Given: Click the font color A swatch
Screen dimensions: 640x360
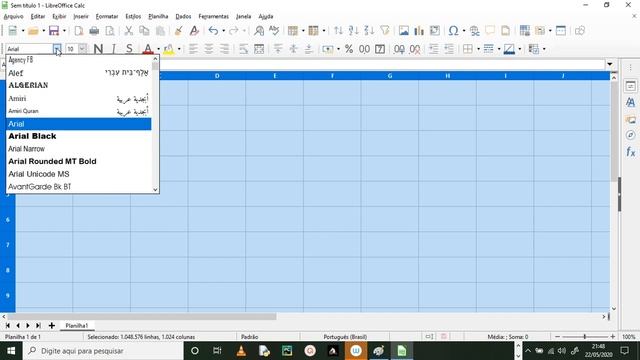Looking at the screenshot, I should [x=148, y=49].
